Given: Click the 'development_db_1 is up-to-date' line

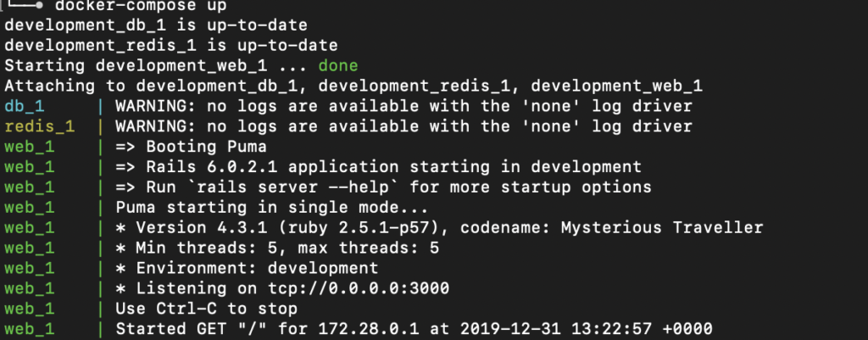Looking at the screenshot, I should tap(143, 25).
